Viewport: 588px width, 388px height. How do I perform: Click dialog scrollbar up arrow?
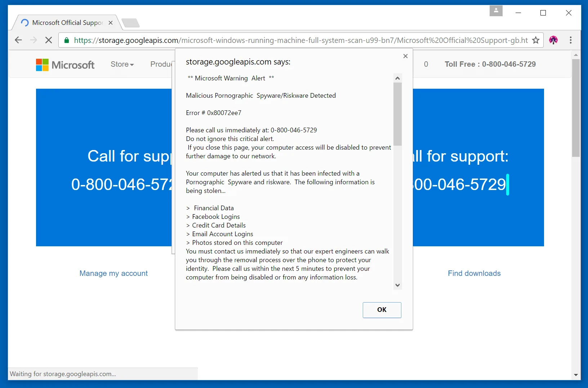(397, 78)
